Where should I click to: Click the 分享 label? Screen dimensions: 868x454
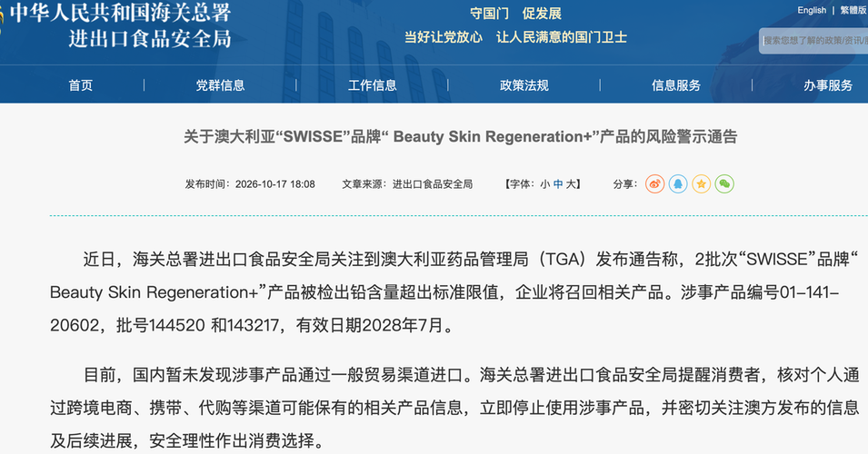[625, 184]
